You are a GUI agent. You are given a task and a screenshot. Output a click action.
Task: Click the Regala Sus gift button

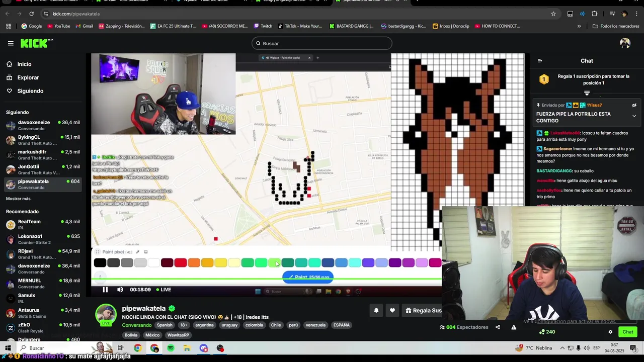pos(423,311)
